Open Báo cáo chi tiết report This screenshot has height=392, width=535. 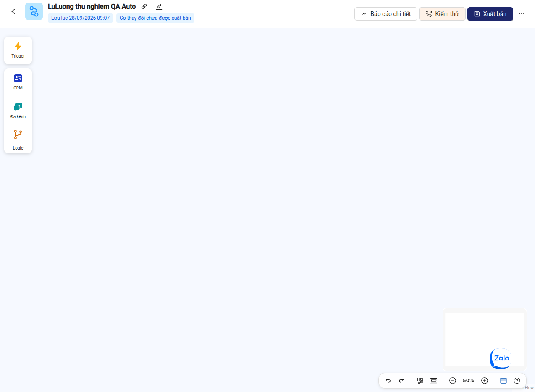click(386, 14)
